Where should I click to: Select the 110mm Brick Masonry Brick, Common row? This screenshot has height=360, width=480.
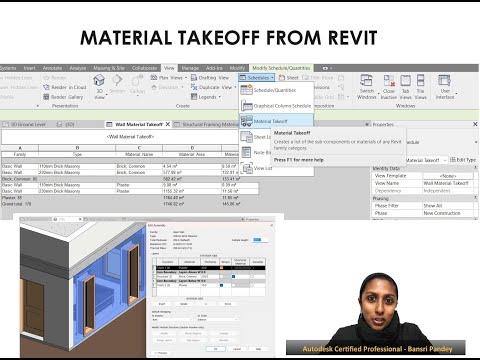point(130,166)
